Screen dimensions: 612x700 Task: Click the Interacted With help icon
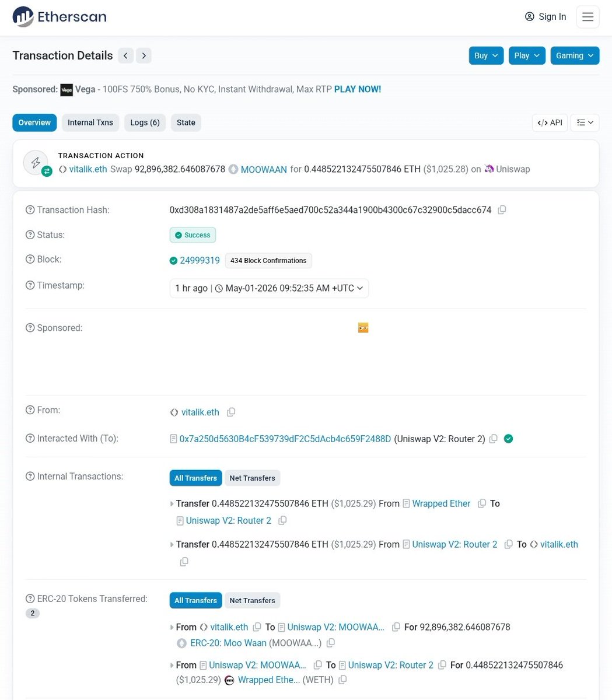[30, 439]
